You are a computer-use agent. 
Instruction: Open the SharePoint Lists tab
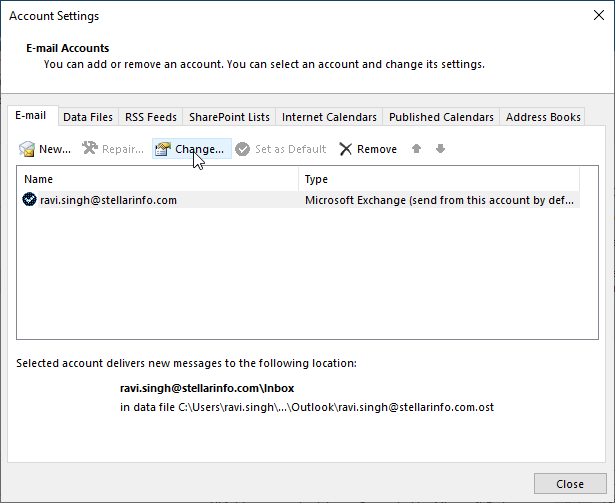click(229, 117)
